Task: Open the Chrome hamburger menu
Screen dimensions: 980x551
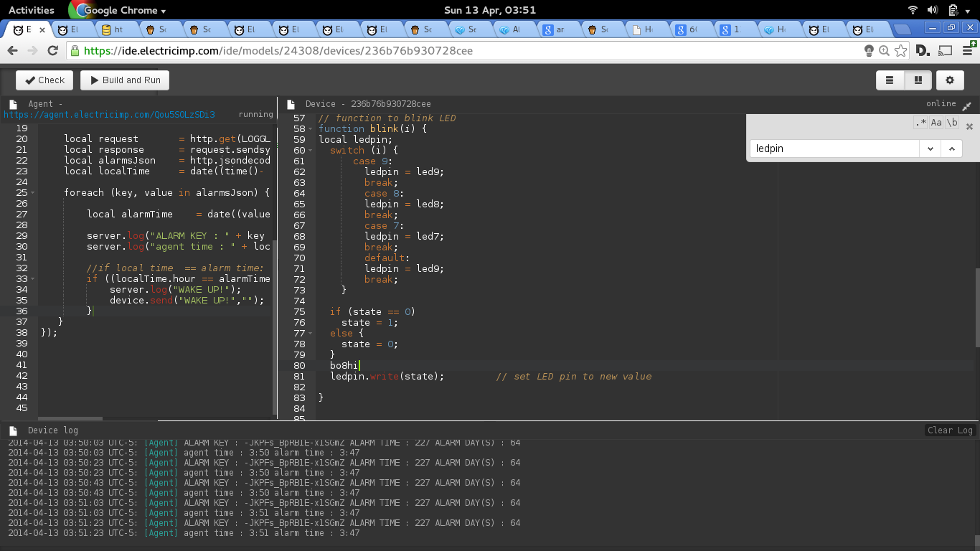Action: pyautogui.click(x=966, y=51)
